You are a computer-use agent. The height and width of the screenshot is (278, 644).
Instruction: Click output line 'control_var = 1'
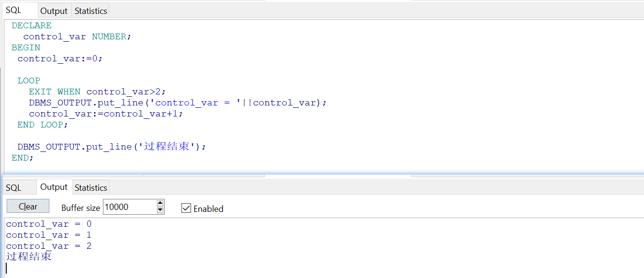click(x=49, y=235)
